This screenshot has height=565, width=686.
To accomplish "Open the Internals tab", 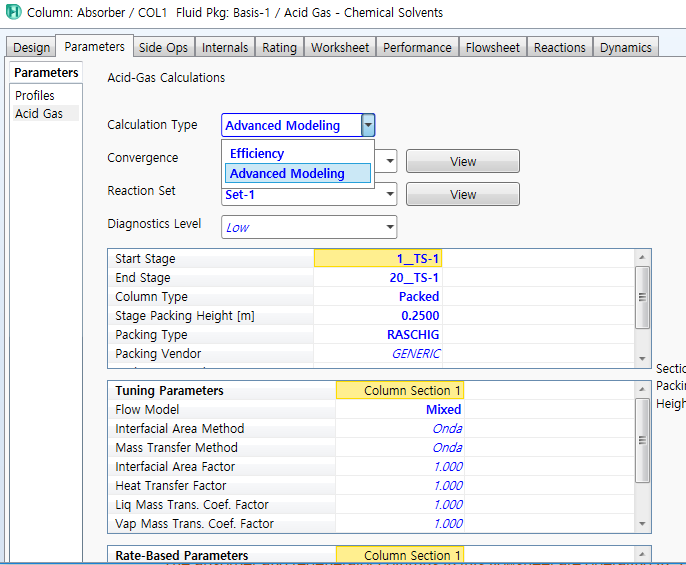I will [225, 47].
